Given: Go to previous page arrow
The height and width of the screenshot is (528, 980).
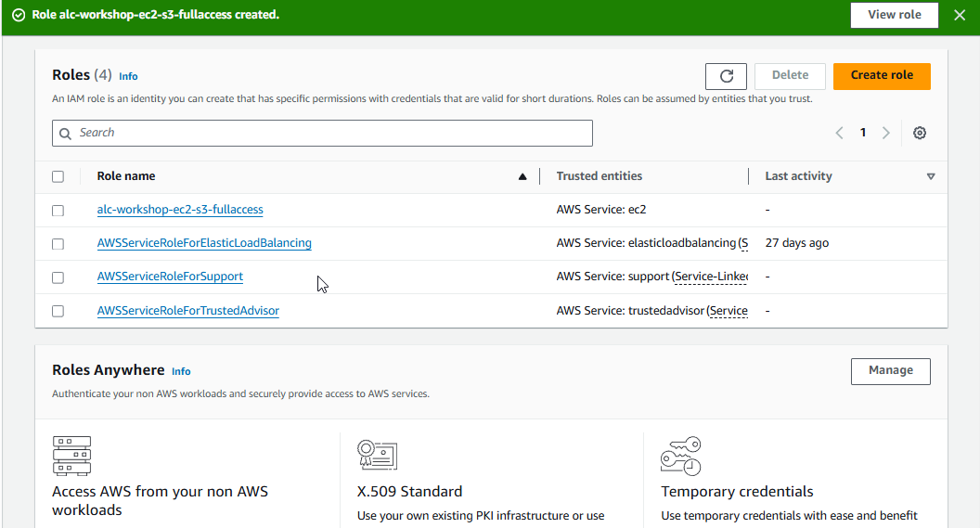Looking at the screenshot, I should click(839, 133).
